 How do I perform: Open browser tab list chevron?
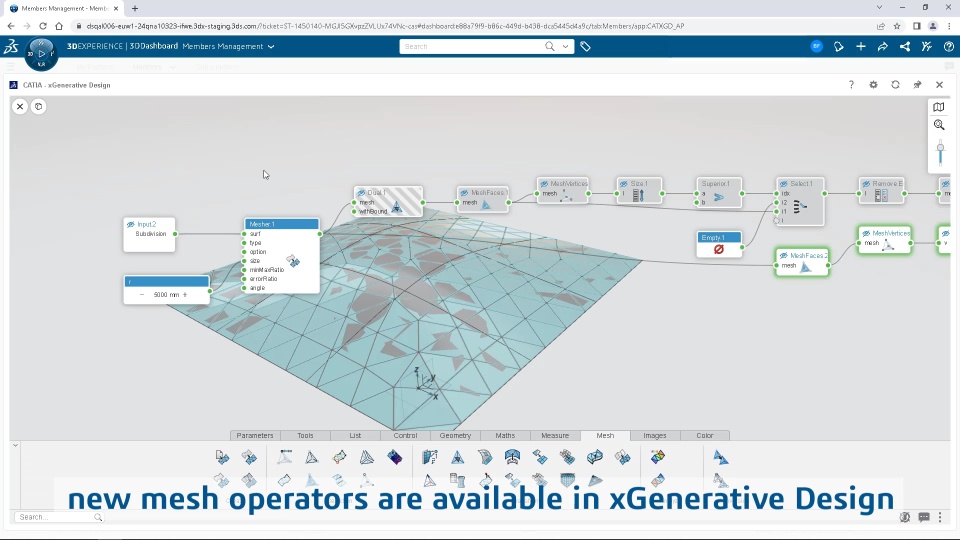[879, 8]
